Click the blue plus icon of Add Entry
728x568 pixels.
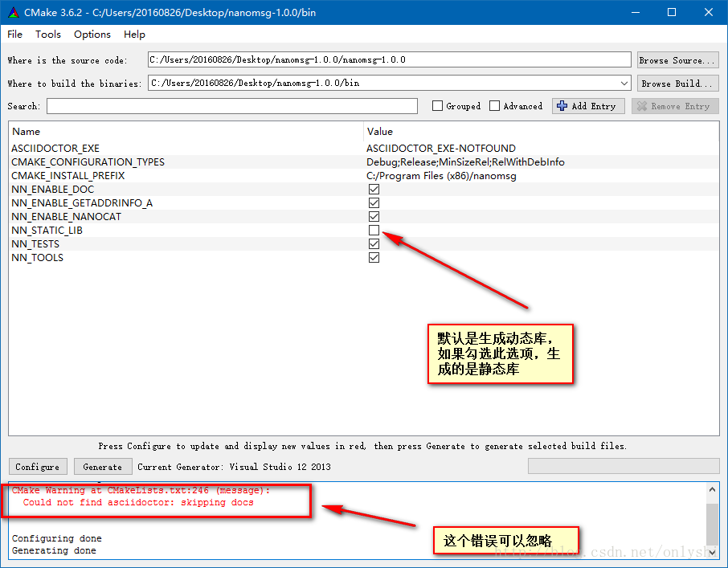562,106
